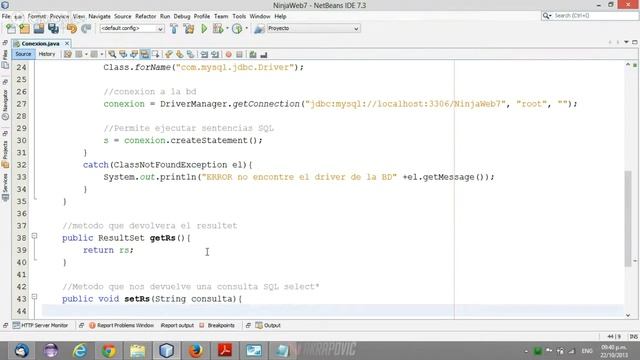Open Debug Project dropdown arrow
Viewport: 640px width, 360px height.
click(227, 29)
